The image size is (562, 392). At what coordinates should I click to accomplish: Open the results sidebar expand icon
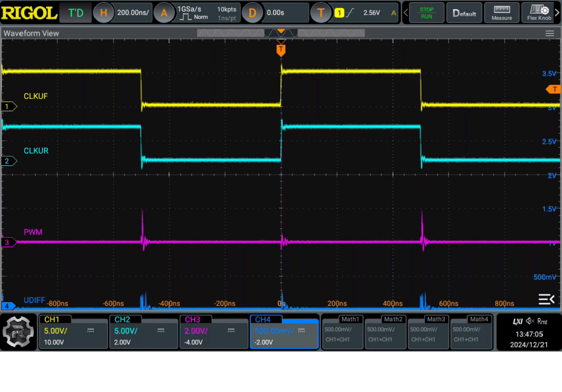[x=546, y=299]
